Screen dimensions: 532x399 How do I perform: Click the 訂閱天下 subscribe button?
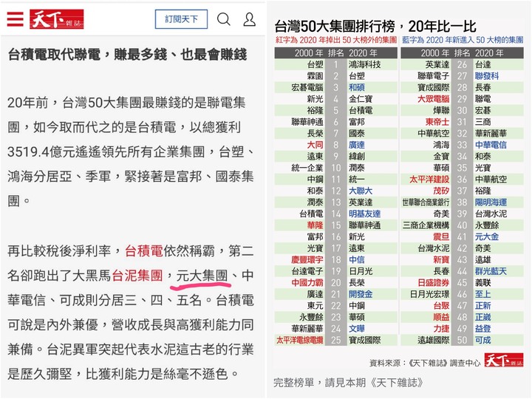pyautogui.click(x=181, y=19)
